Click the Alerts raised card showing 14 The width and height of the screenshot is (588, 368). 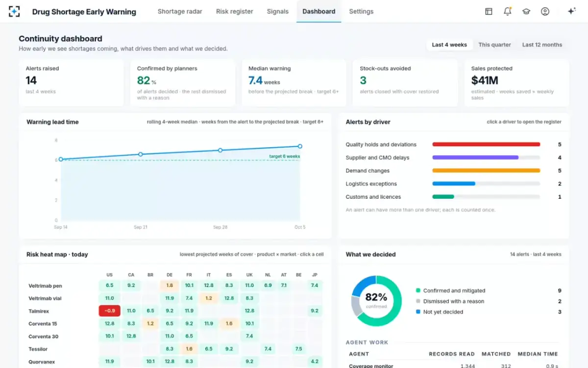click(71, 83)
